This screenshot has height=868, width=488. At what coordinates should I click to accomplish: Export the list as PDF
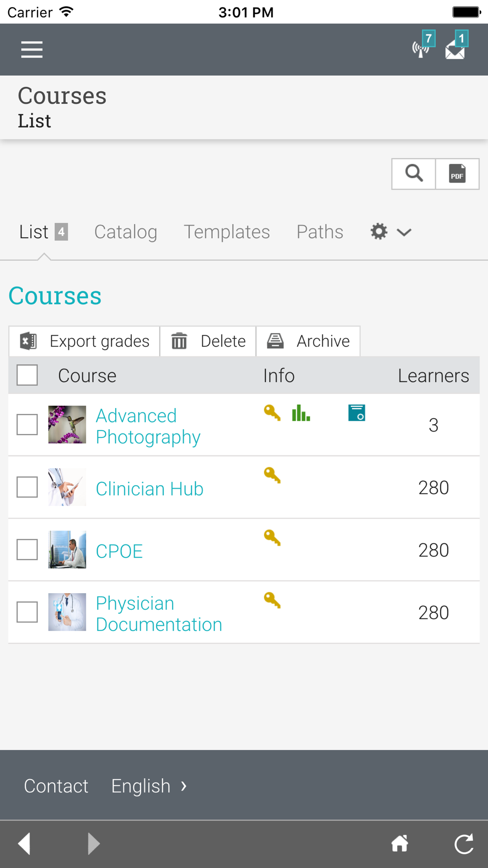click(457, 174)
